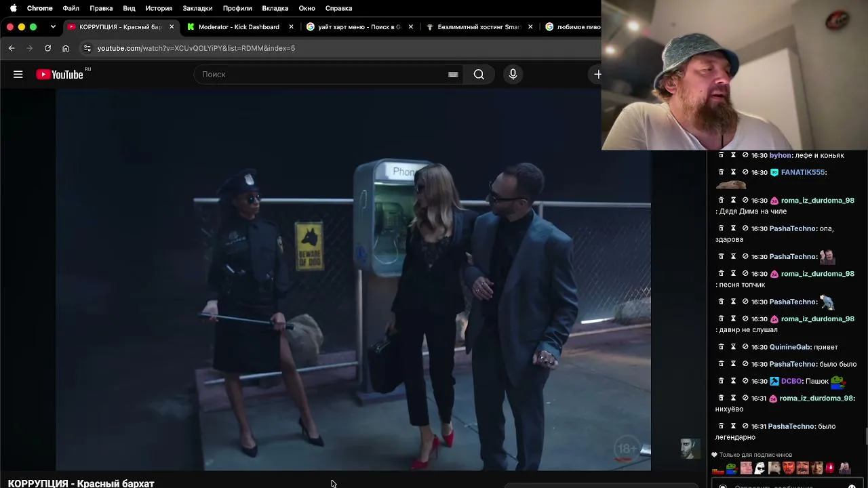Ban QuinineGab with the circle-slash icon
Screen dimensions: 868x488
745,347
